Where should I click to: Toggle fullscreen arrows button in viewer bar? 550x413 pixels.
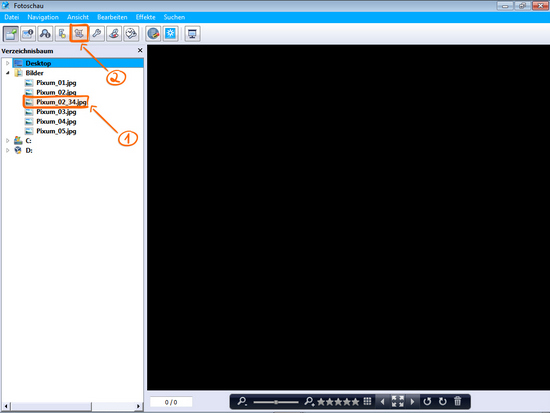pos(397,401)
